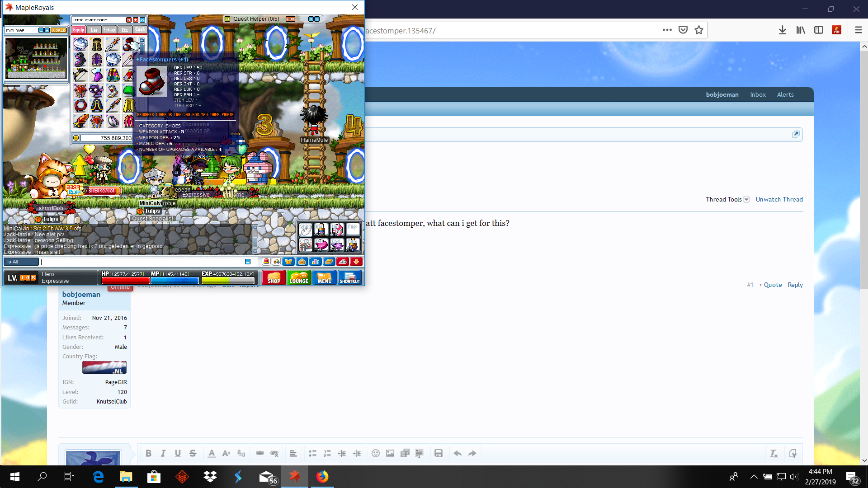The width and height of the screenshot is (868, 488).
Task: Toggle chat window size button
Action: pos(248,262)
